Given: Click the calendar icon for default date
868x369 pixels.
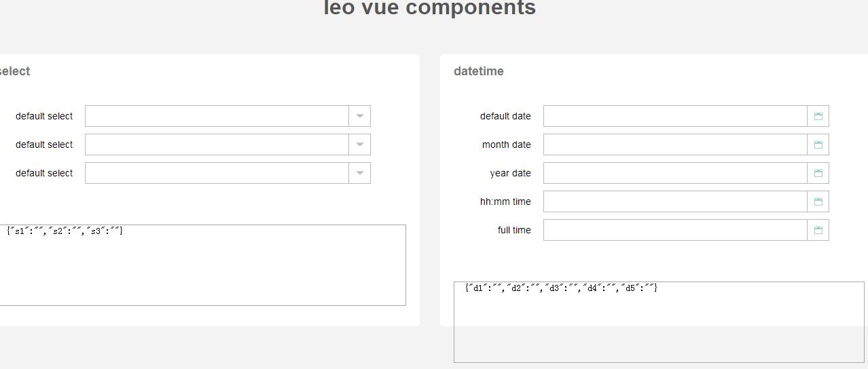Looking at the screenshot, I should coord(818,116).
